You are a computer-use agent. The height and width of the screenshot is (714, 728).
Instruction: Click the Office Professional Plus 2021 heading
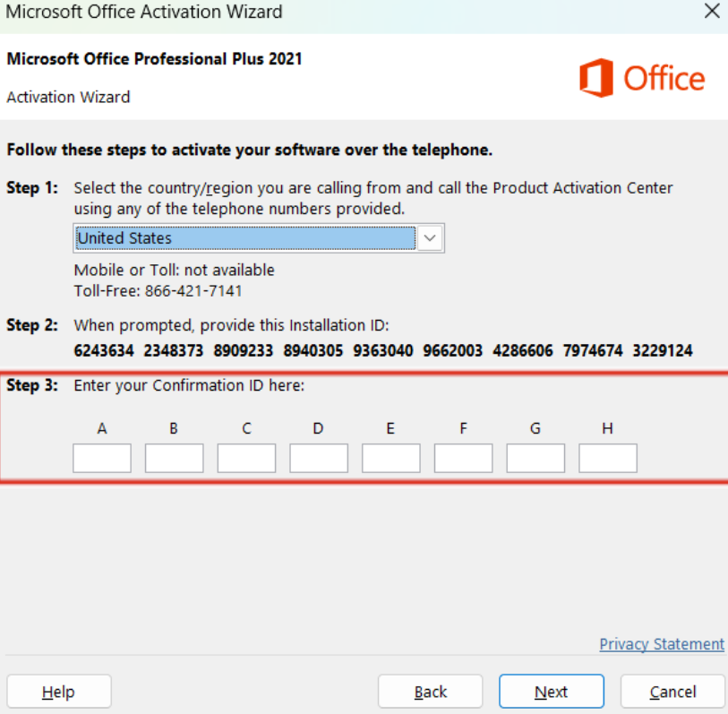(154, 59)
